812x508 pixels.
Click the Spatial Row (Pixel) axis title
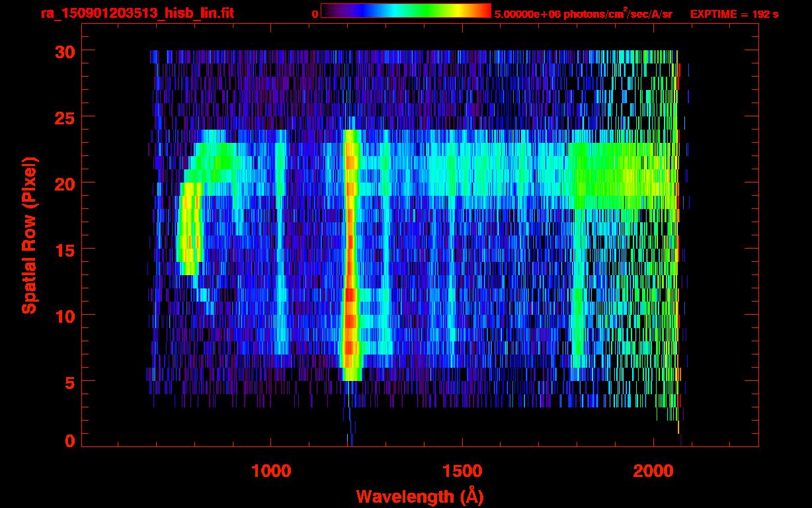coord(28,235)
